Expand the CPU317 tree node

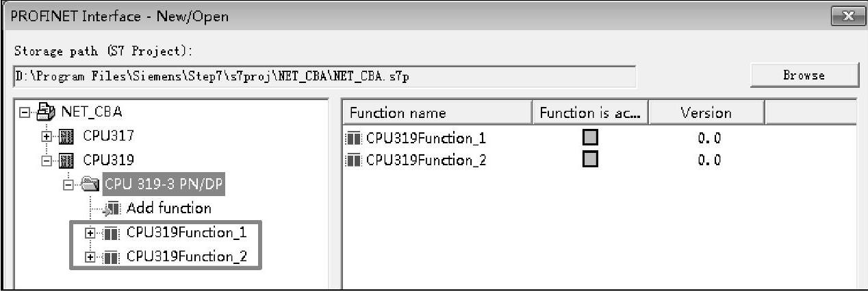[47, 136]
